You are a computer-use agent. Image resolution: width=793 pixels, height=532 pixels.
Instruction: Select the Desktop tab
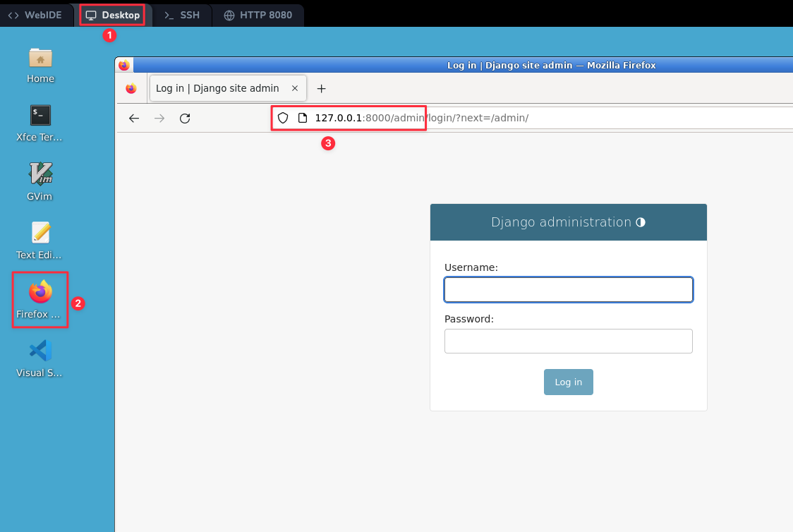[113, 15]
